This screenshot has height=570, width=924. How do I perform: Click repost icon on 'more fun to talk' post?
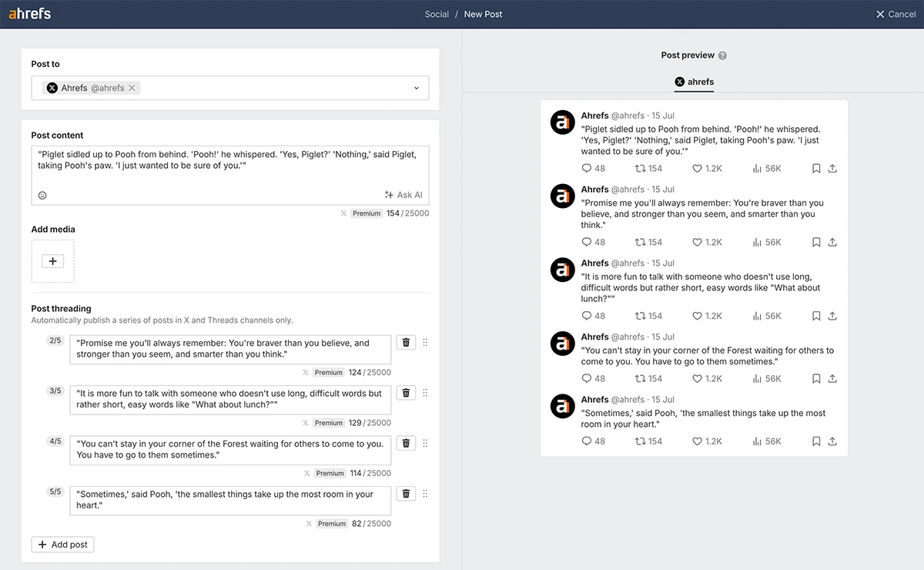[x=640, y=316]
